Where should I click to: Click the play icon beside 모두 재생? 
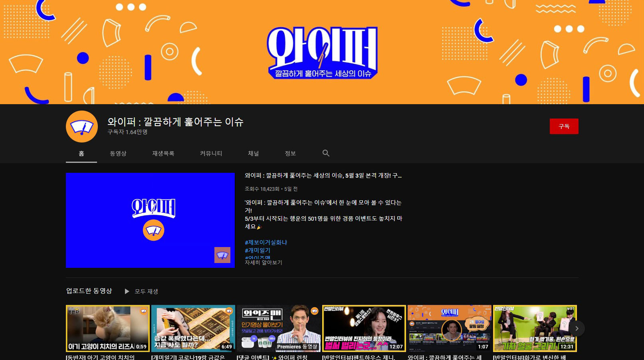coord(127,291)
